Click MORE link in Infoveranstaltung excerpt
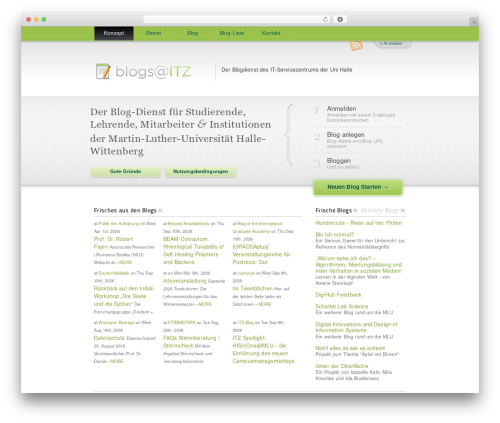Image resolution: width=500 pixels, height=423 pixels. point(205,304)
